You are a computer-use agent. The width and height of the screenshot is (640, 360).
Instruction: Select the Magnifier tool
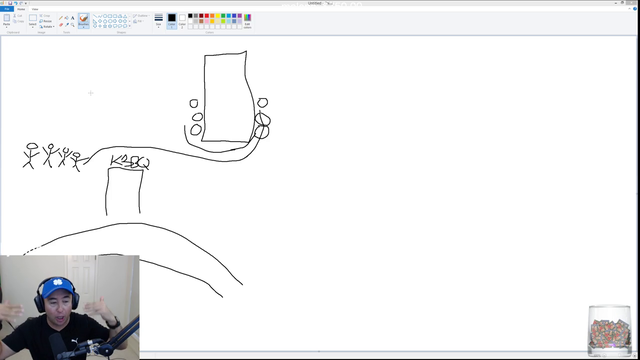[x=73, y=25]
